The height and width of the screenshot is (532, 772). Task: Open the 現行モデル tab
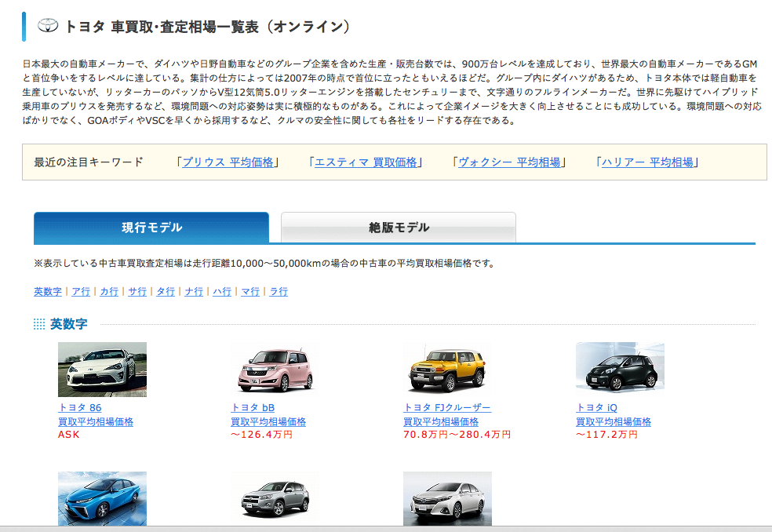click(x=151, y=228)
